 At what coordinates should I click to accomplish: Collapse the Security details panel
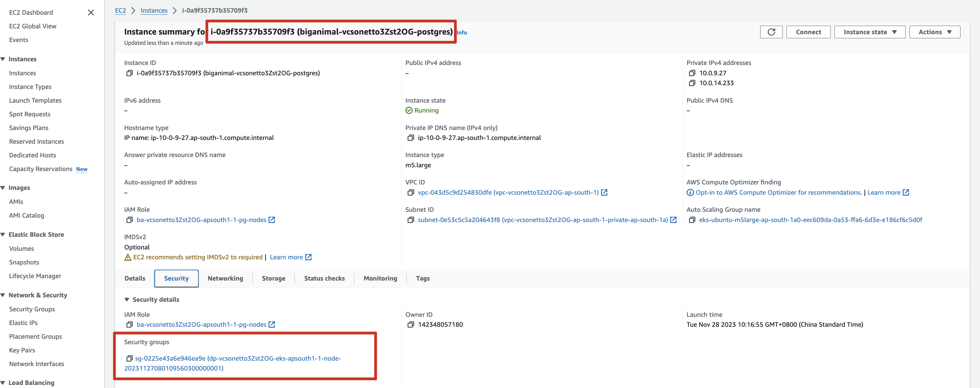(x=127, y=299)
